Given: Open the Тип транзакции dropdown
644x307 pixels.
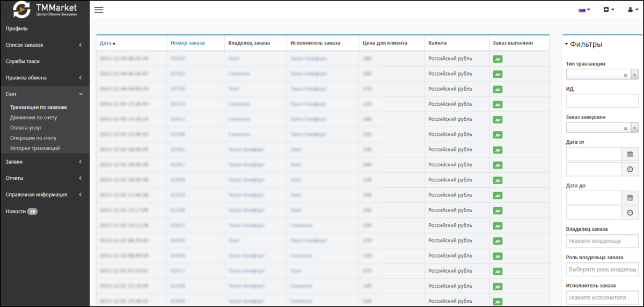Looking at the screenshot, I should click(x=634, y=75).
